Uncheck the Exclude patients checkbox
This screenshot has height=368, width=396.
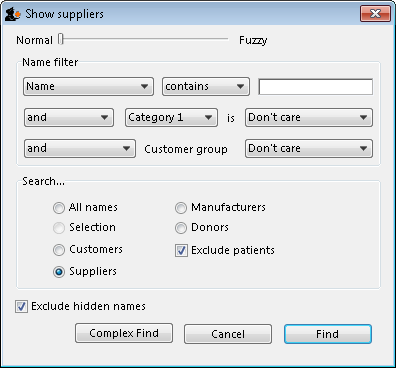point(181,250)
